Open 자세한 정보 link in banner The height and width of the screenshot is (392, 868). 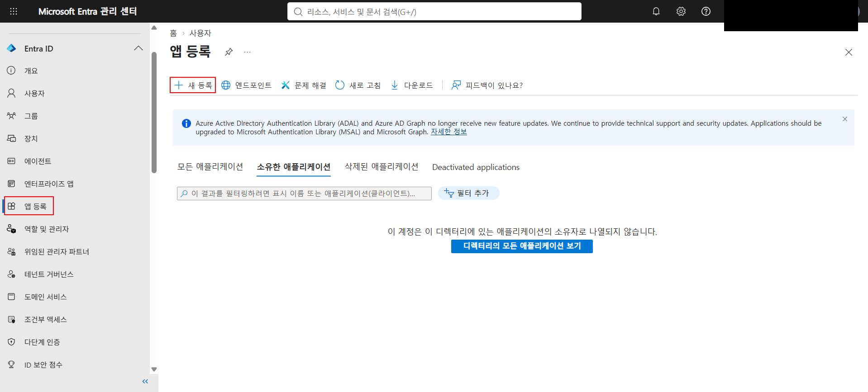click(448, 132)
